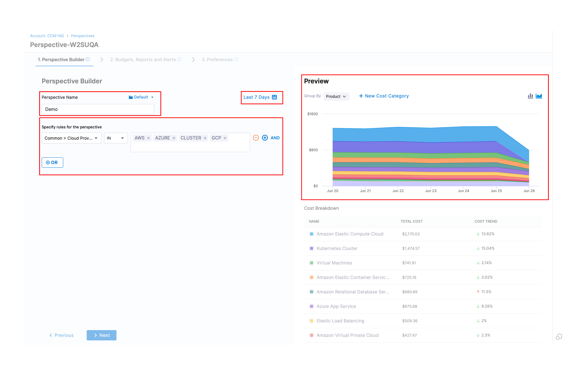
Task: Remove the rule with minus icon
Action: tap(256, 138)
